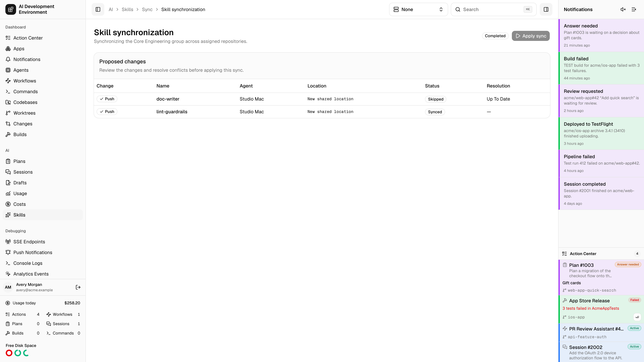This screenshot has width=644, height=362.
Task: Sign out with the logout icon
Action: [78, 287]
